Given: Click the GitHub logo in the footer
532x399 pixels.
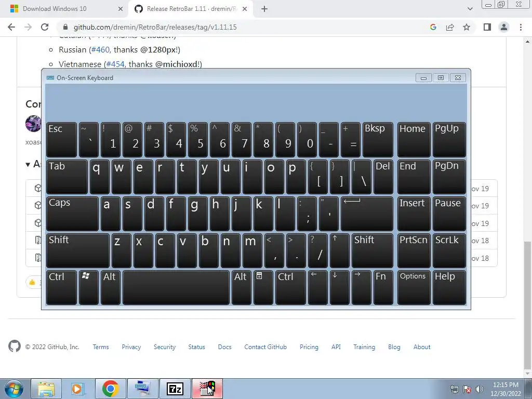Looking at the screenshot, I should pyautogui.click(x=14, y=347).
